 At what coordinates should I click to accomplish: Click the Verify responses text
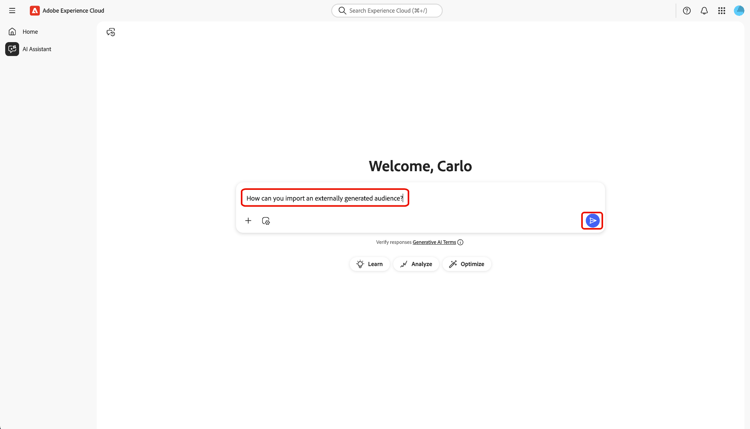[393, 242]
